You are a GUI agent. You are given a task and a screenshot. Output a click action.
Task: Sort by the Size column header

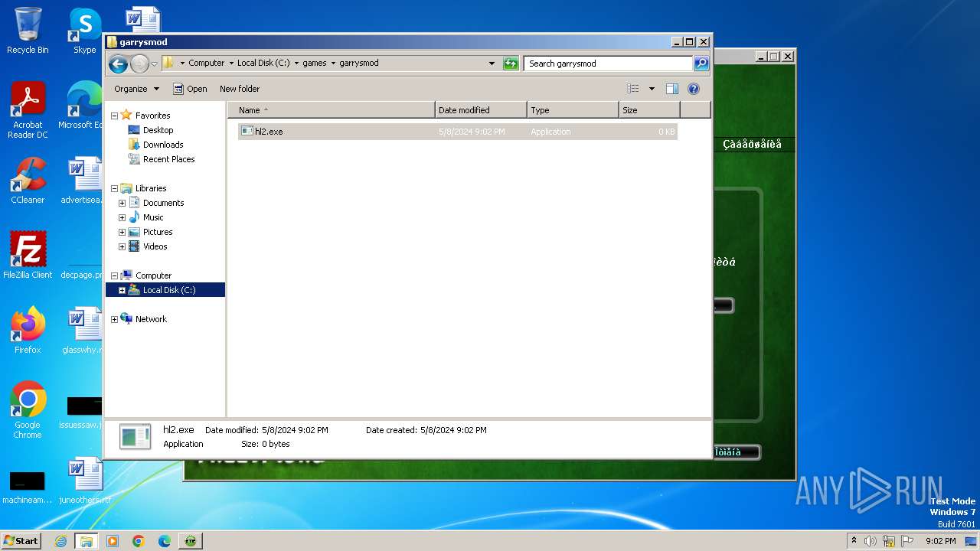649,110
